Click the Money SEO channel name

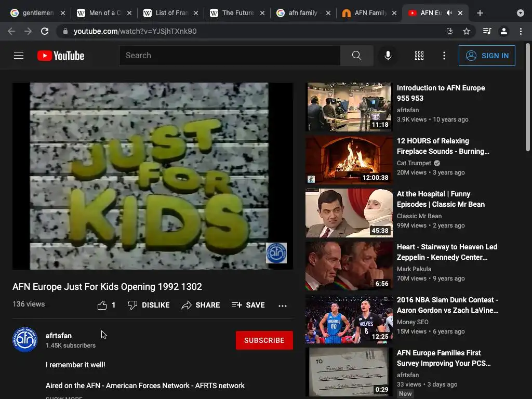click(x=413, y=322)
